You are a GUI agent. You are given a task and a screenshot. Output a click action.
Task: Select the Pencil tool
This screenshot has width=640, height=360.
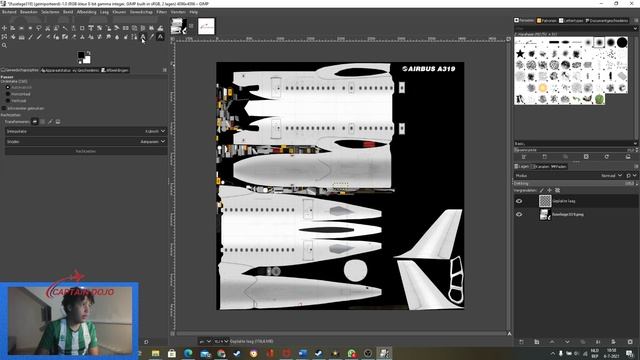(x=30, y=37)
